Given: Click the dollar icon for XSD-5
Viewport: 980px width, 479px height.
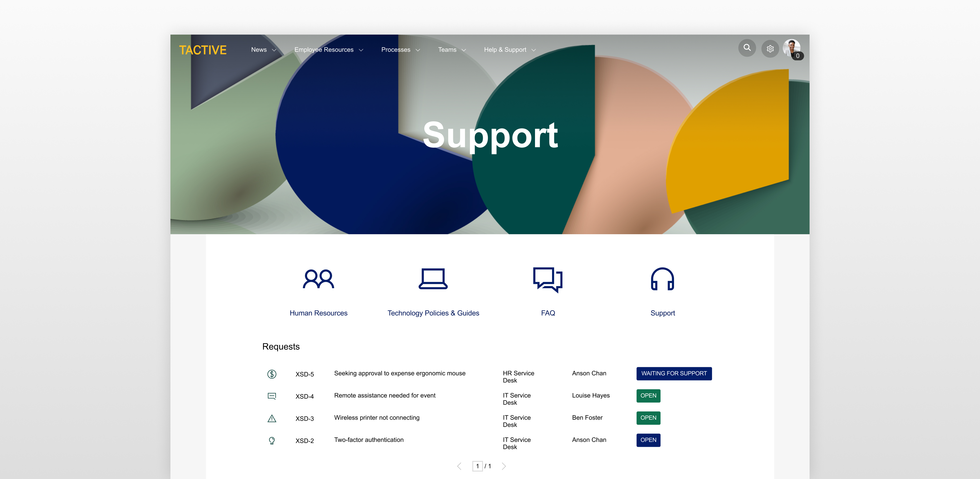Looking at the screenshot, I should [272, 374].
